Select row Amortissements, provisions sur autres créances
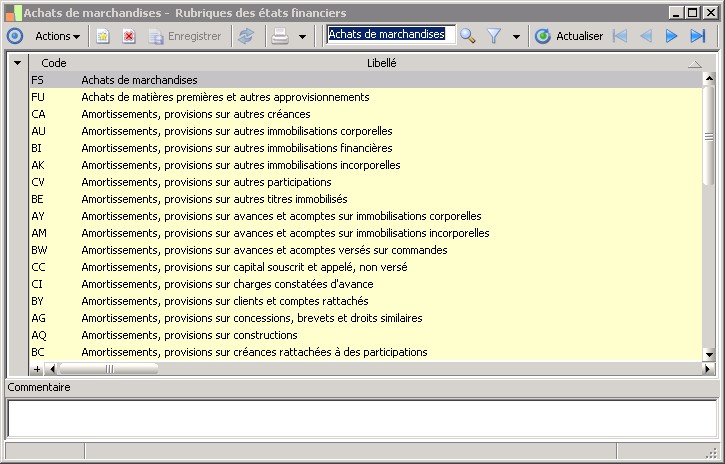The height and width of the screenshot is (464, 725). (x=366, y=114)
